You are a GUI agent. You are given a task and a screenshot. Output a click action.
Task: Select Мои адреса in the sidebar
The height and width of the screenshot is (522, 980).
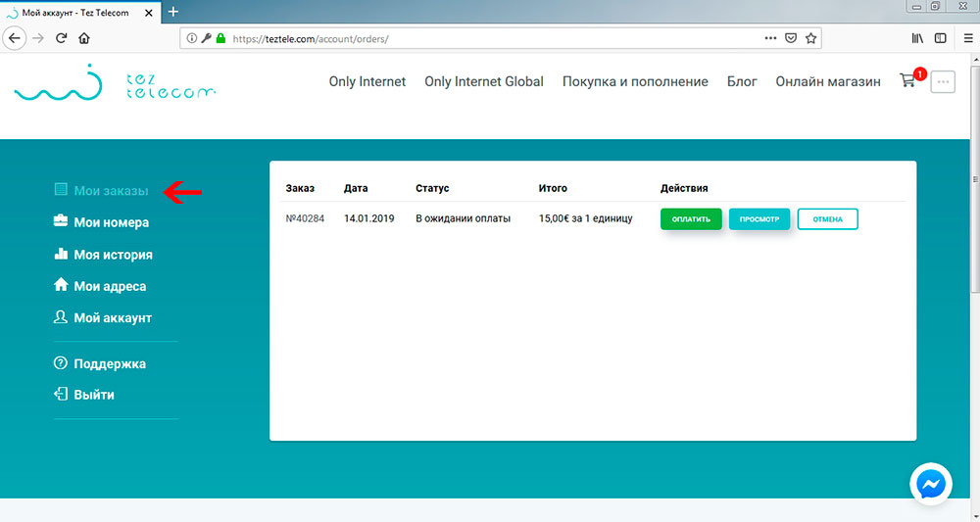coord(110,287)
